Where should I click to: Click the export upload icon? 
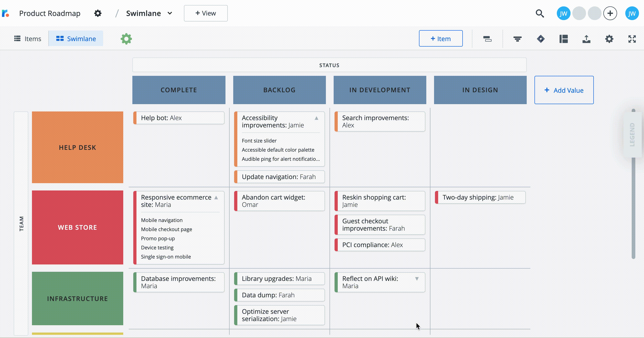pyautogui.click(x=586, y=39)
